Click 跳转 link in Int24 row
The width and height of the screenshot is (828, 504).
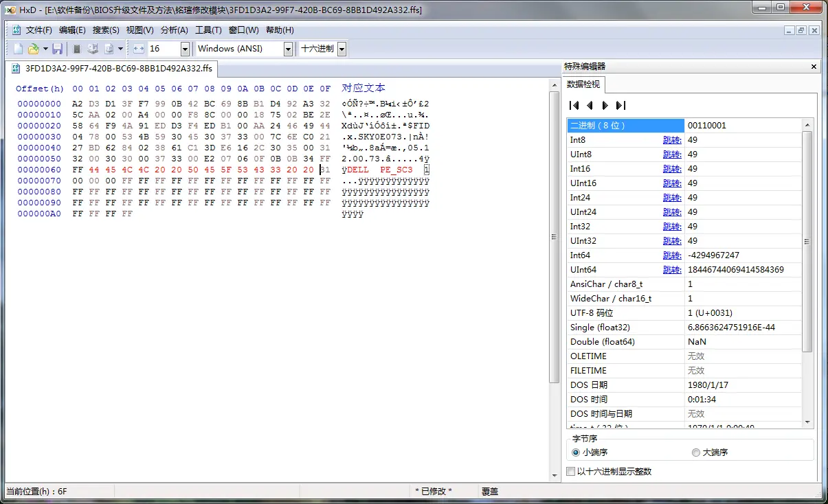(672, 198)
